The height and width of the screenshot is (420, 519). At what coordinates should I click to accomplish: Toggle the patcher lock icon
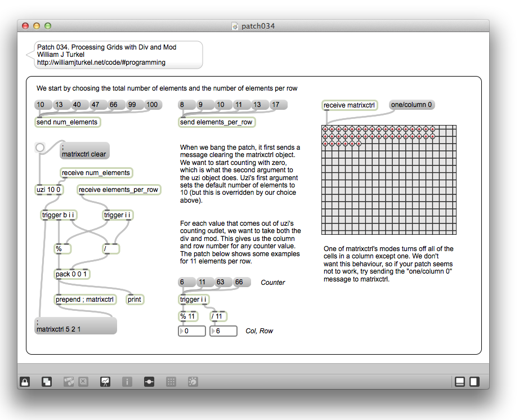[25, 382]
